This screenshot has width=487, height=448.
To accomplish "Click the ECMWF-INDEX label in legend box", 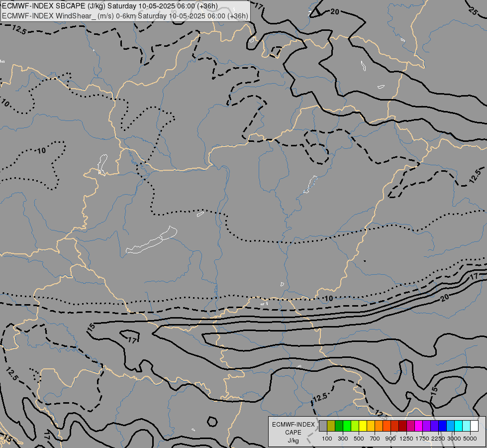I will point(293,425).
